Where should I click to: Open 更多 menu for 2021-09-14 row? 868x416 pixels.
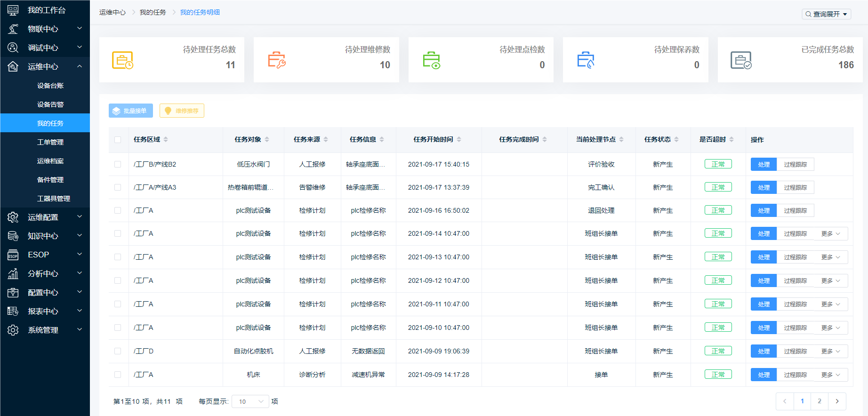coord(831,233)
